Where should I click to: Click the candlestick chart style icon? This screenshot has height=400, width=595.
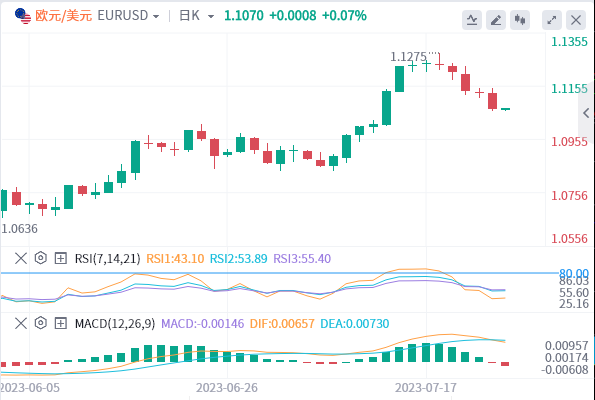coord(519,20)
